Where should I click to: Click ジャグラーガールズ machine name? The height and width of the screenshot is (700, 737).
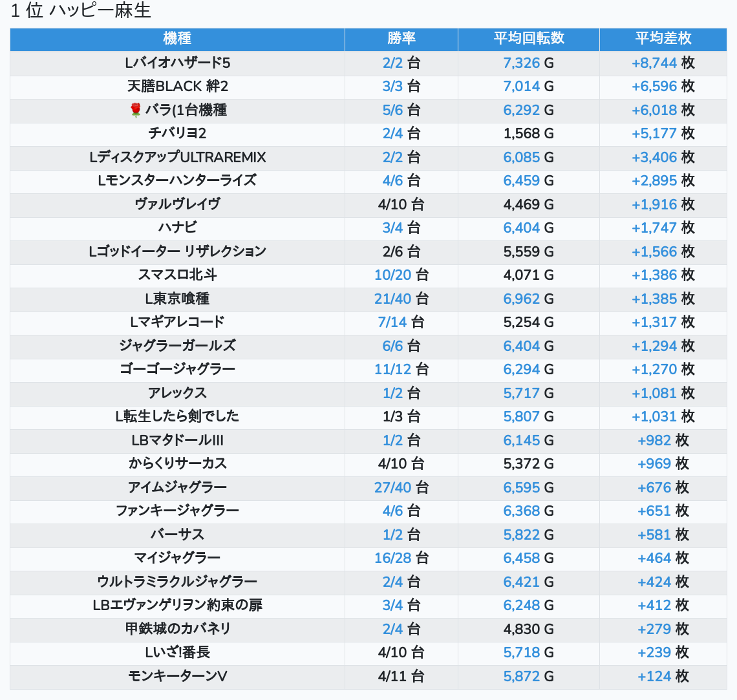click(x=177, y=346)
